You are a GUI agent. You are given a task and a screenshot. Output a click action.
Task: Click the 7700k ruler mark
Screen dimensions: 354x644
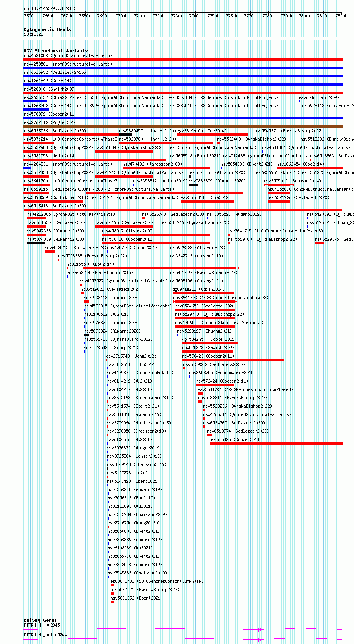coord(121,16)
